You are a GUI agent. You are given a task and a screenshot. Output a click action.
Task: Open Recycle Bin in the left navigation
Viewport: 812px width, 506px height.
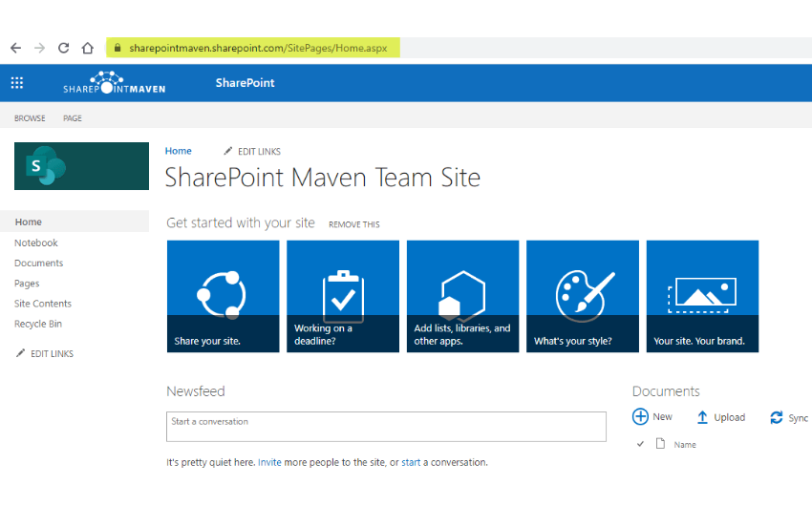pyautogui.click(x=38, y=324)
